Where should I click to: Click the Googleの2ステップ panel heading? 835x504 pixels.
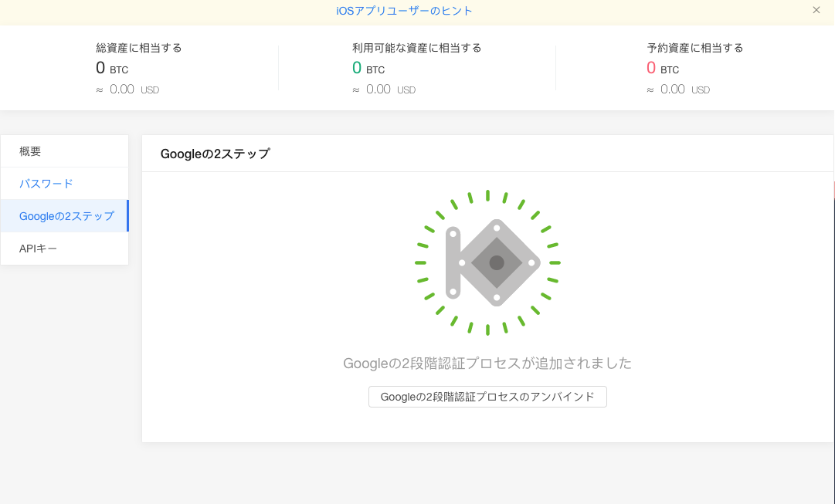coord(216,154)
